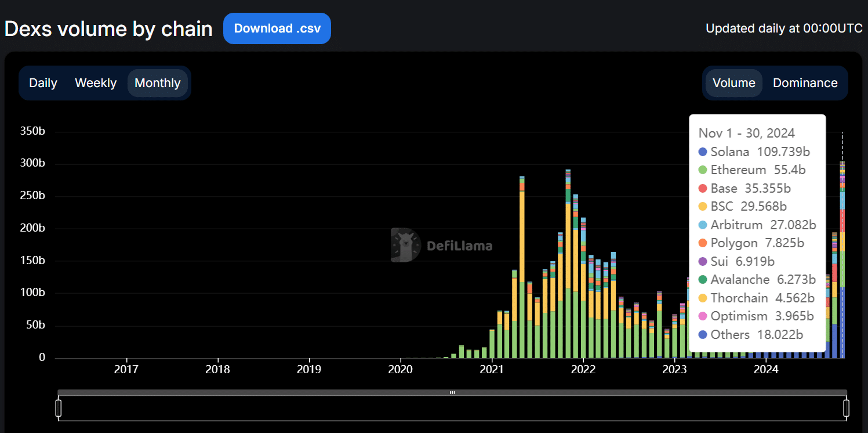
Task: Click the 100b y-axis label
Action: pos(32,293)
